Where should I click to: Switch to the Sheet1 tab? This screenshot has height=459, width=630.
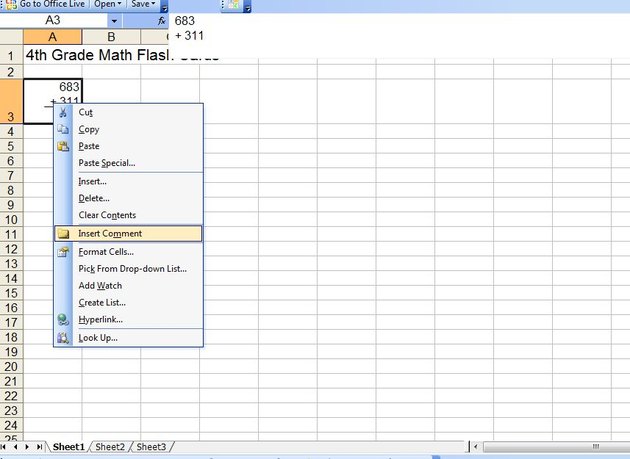pyautogui.click(x=69, y=447)
